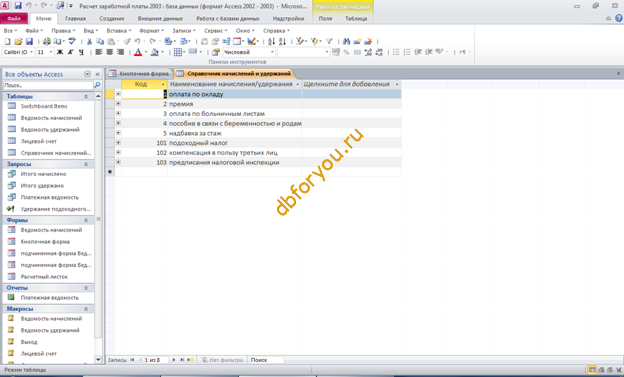Click Save icon in quick access toolbar
This screenshot has width=624, height=377.
pos(18,6)
